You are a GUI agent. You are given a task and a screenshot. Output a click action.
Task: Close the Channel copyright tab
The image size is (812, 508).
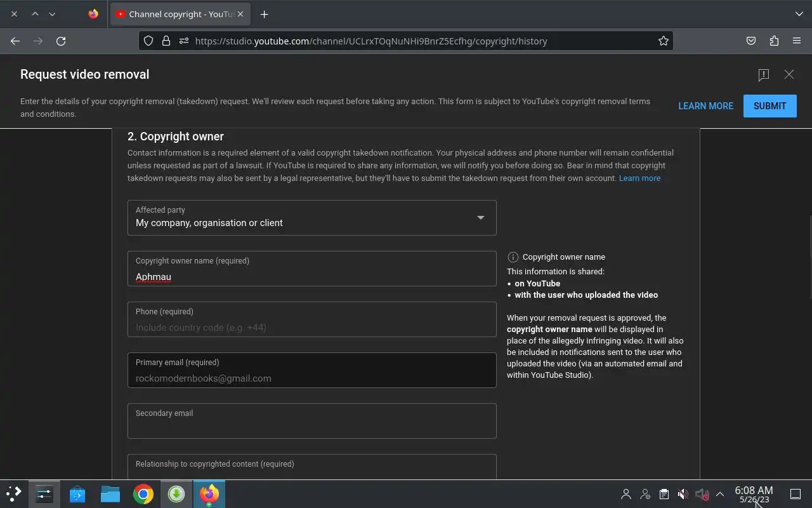coord(240,14)
